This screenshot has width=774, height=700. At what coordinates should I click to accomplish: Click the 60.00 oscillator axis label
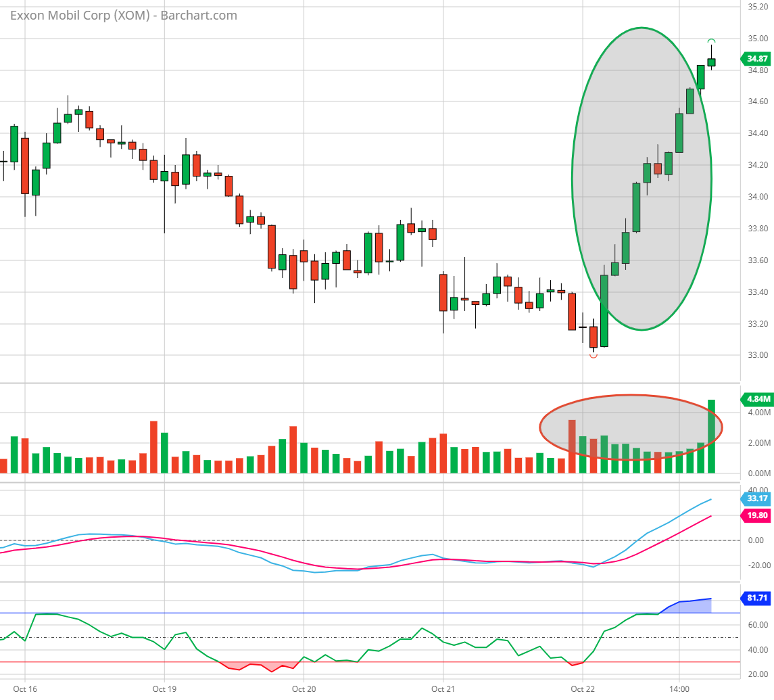[758, 625]
